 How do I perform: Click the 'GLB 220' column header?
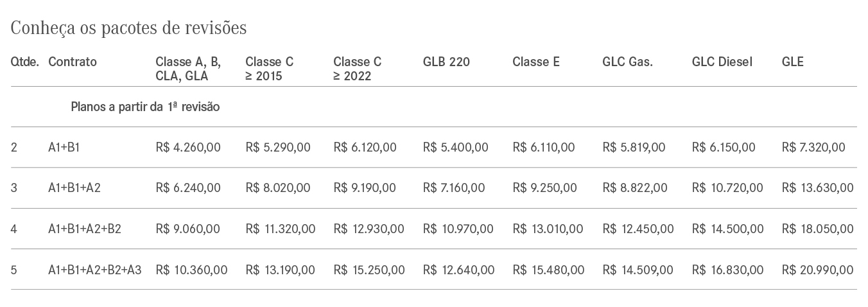446,62
